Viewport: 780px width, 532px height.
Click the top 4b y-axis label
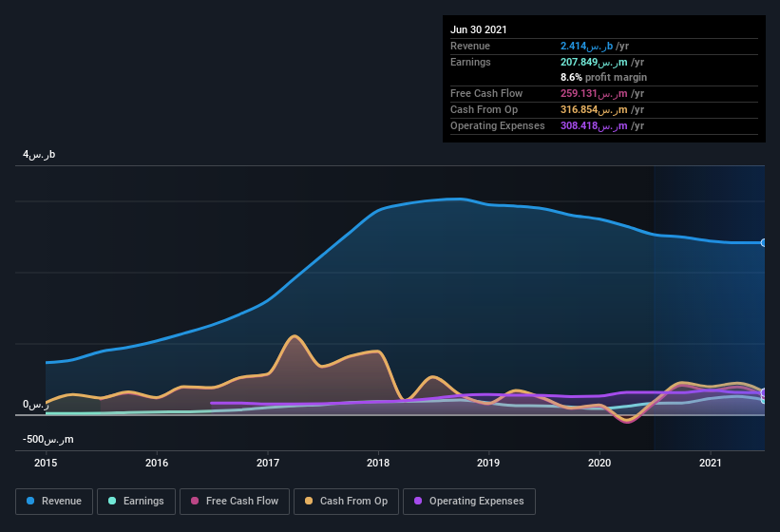click(39, 155)
